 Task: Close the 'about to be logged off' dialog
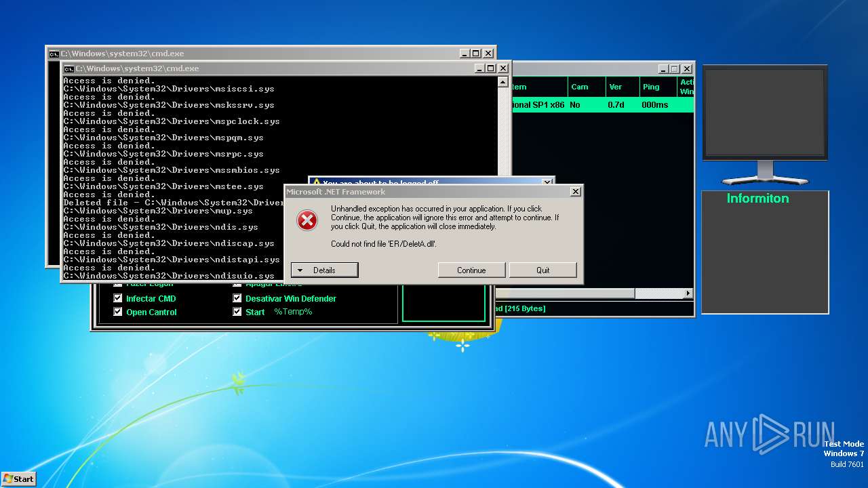pyautogui.click(x=547, y=182)
